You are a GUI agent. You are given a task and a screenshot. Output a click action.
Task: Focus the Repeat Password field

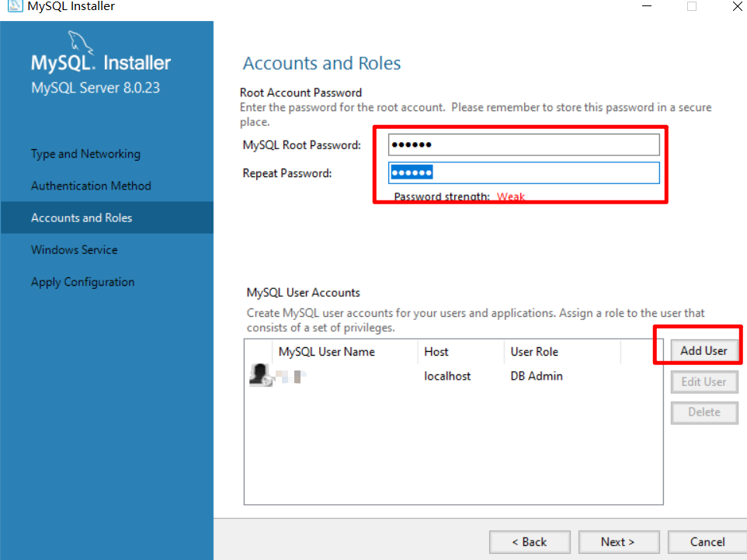524,173
